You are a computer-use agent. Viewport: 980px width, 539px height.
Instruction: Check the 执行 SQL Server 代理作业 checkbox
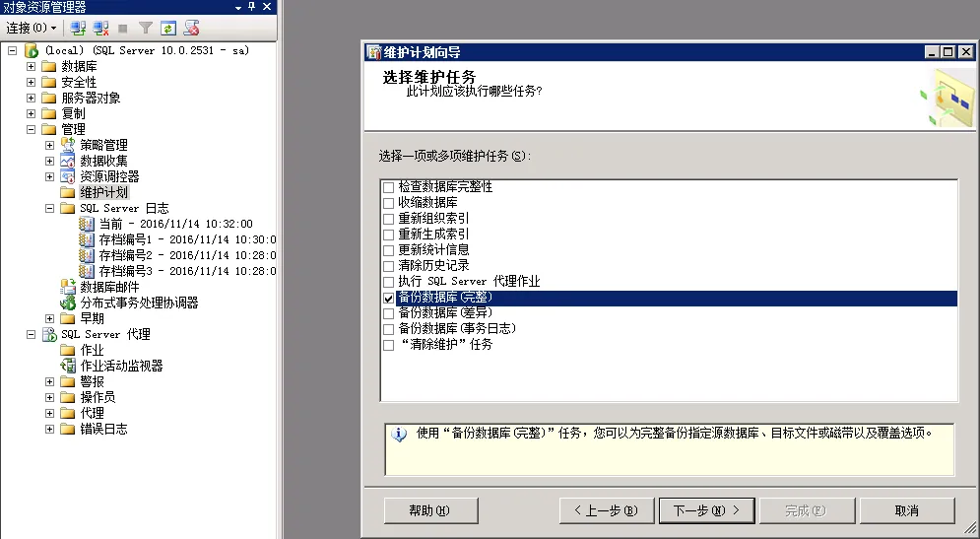(x=389, y=282)
